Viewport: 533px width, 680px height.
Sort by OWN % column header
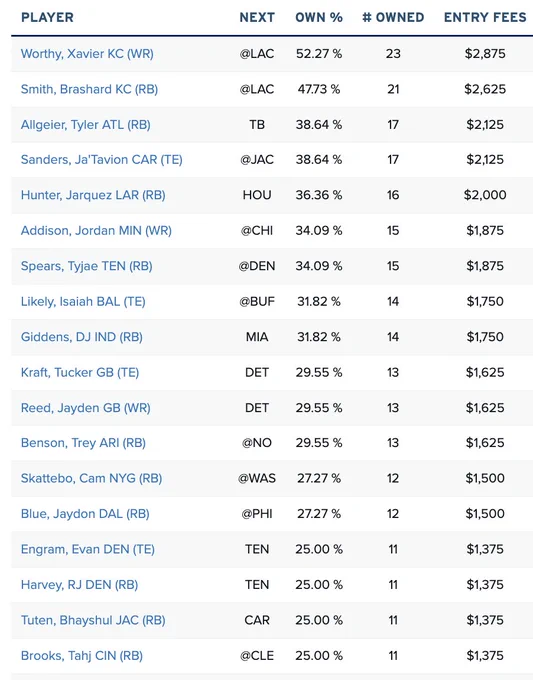[x=319, y=17]
